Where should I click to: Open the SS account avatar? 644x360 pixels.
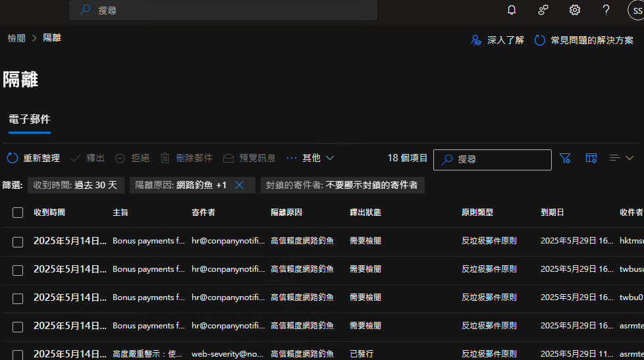tap(636, 11)
